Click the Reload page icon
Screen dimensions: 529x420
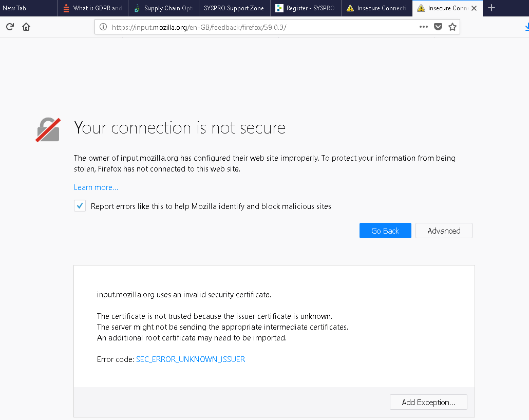[10, 27]
